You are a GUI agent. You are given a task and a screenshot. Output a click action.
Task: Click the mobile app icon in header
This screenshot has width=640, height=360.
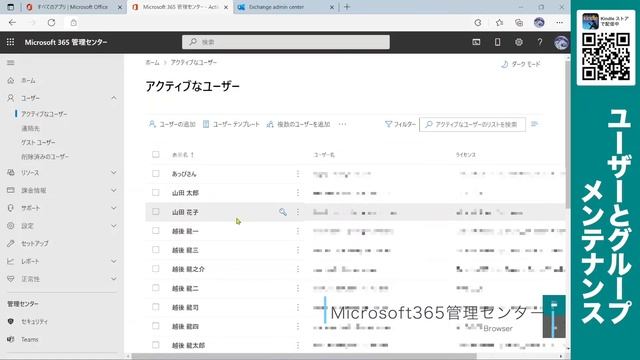tap(497, 42)
